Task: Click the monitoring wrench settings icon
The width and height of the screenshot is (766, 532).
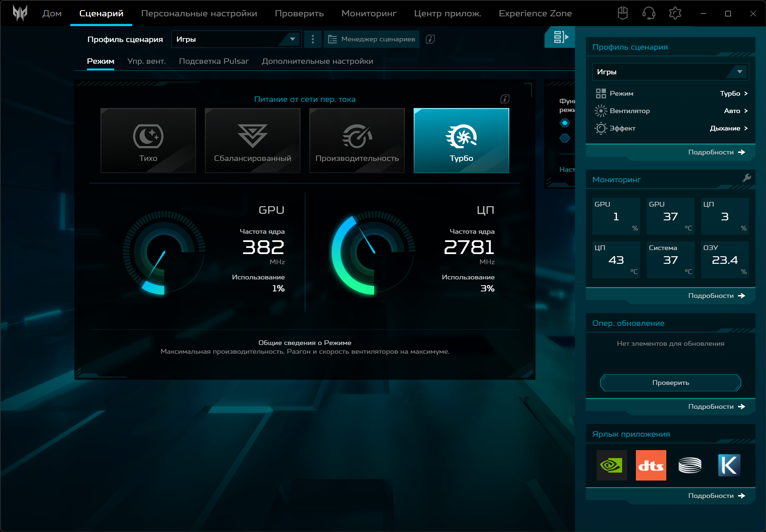Action: click(746, 178)
